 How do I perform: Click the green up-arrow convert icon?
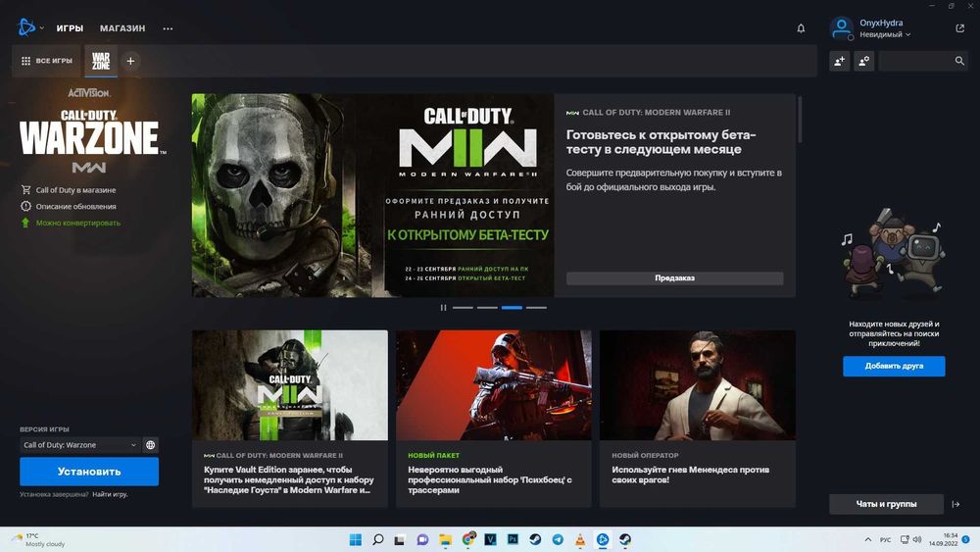pos(25,223)
